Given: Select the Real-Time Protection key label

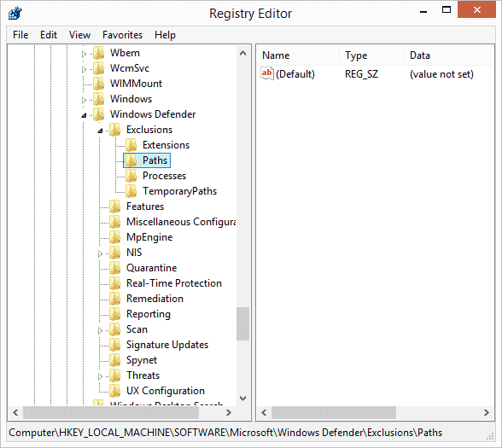Looking at the screenshot, I should click(174, 283).
